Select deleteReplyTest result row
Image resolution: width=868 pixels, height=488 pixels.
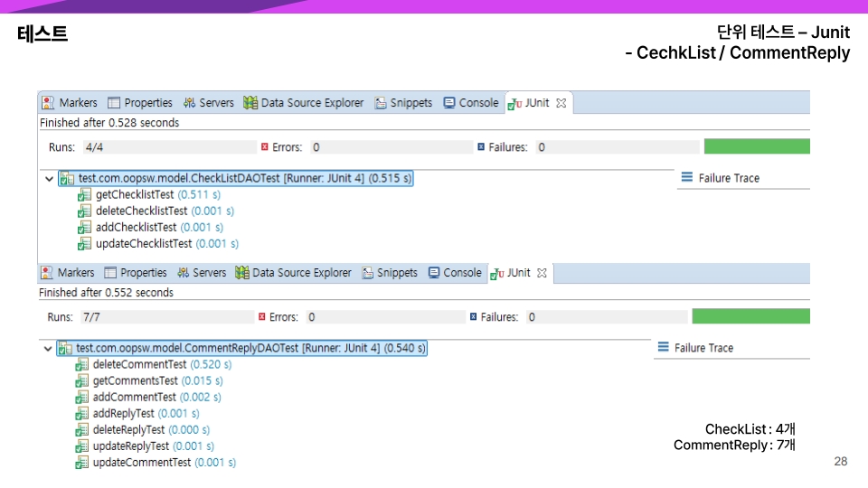pos(142,430)
